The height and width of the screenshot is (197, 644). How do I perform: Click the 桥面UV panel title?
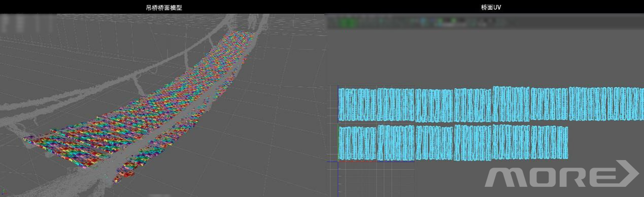click(491, 8)
